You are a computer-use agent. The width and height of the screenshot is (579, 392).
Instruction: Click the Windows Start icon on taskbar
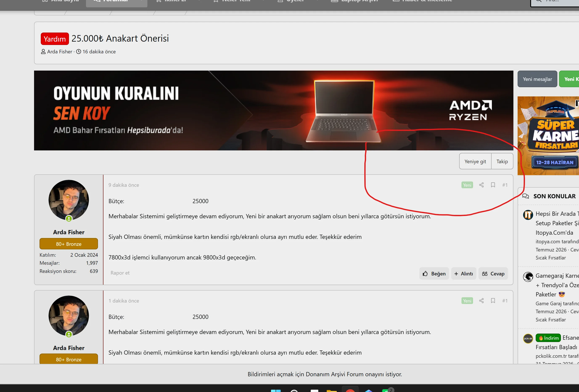point(276,391)
